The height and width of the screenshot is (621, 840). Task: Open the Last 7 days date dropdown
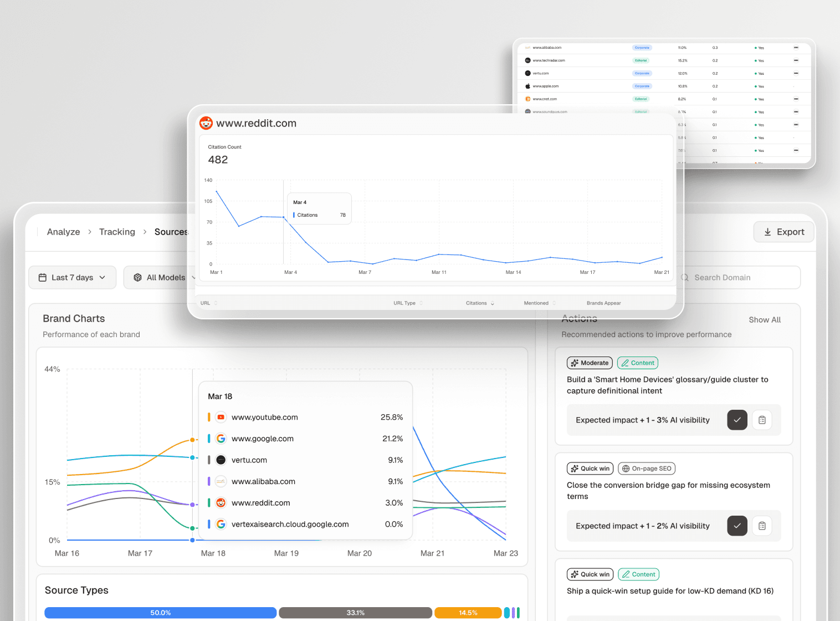[x=72, y=278]
